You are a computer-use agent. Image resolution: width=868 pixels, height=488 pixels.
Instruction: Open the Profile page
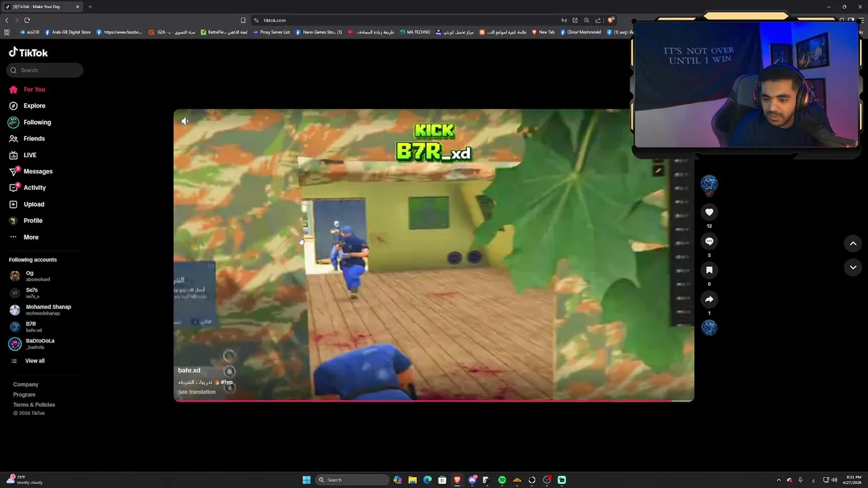tap(26, 220)
